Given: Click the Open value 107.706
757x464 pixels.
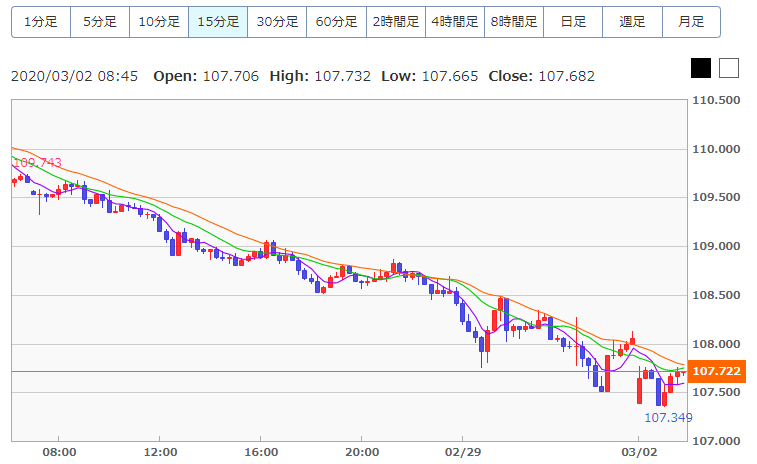Looking at the screenshot, I should (x=231, y=76).
